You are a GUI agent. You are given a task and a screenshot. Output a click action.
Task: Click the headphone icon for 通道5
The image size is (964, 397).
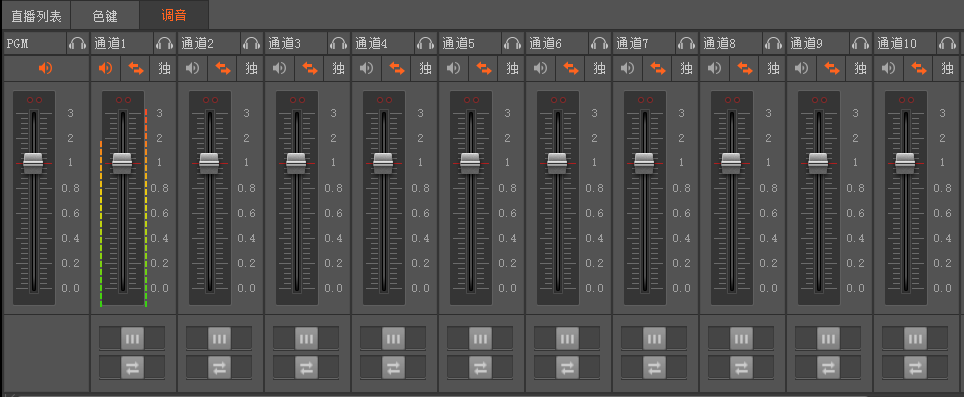(x=513, y=44)
